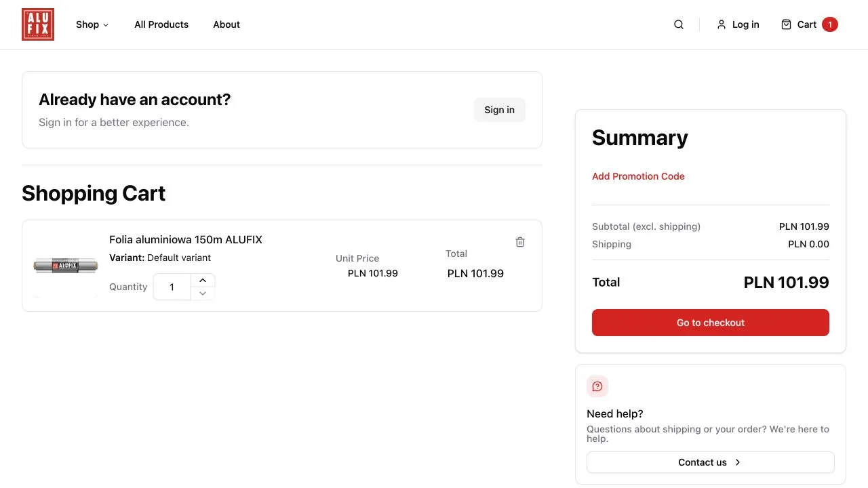This screenshot has height=488, width=868.
Task: Click the ALUFIX logo
Action: (38, 24)
